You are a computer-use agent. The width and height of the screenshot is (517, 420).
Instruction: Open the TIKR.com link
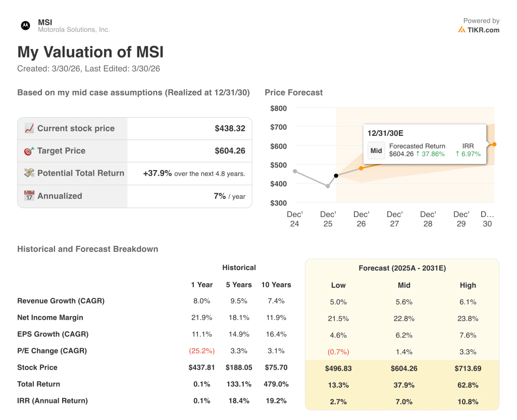[484, 30]
